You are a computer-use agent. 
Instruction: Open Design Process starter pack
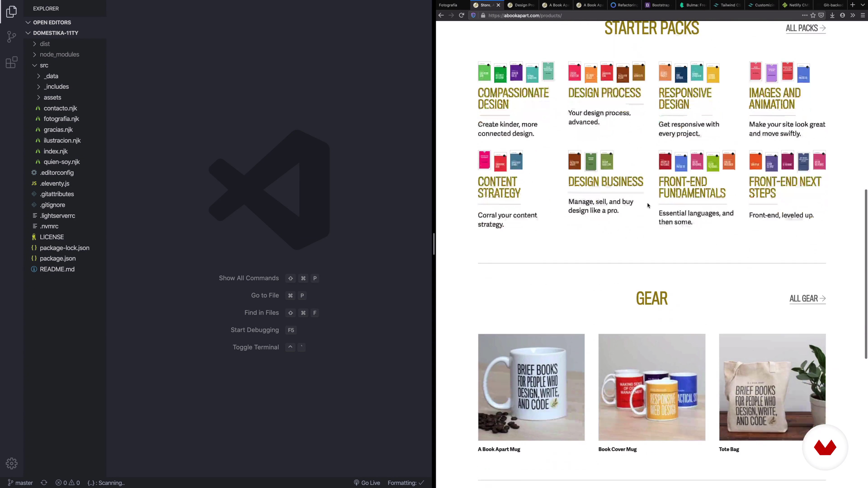(x=604, y=93)
